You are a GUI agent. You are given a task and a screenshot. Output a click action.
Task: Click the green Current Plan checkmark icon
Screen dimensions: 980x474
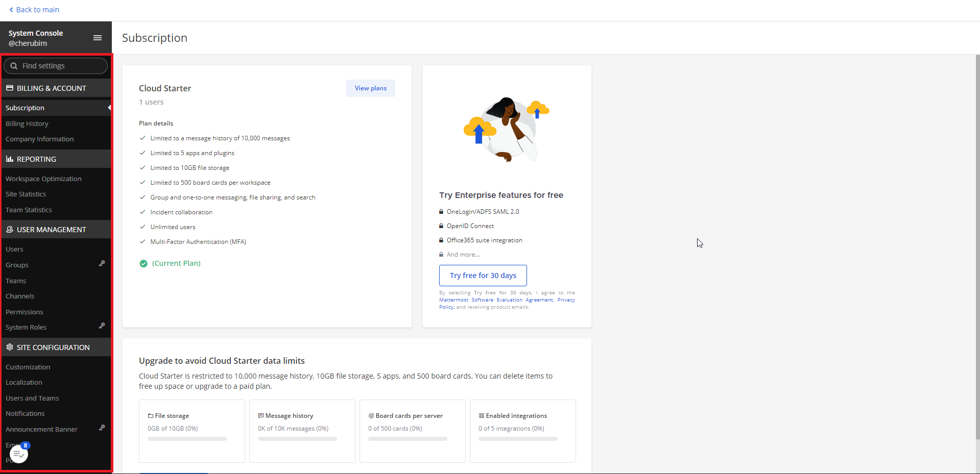pos(144,263)
